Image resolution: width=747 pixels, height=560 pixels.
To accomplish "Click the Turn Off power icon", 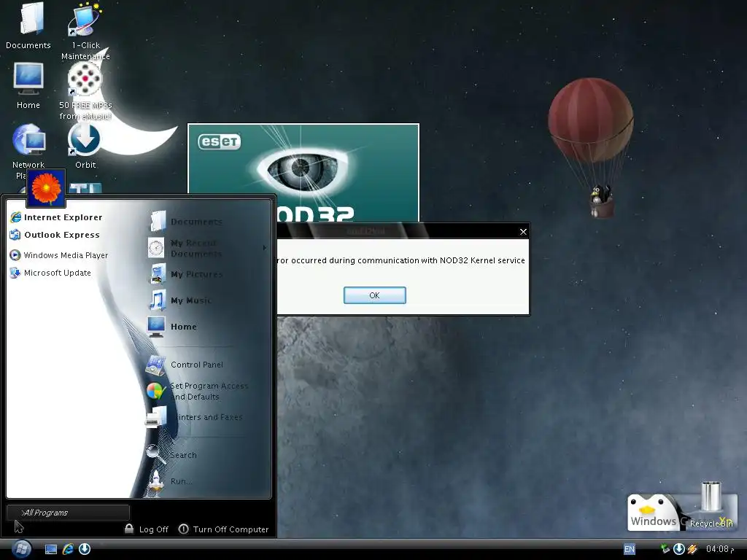I will (183, 529).
